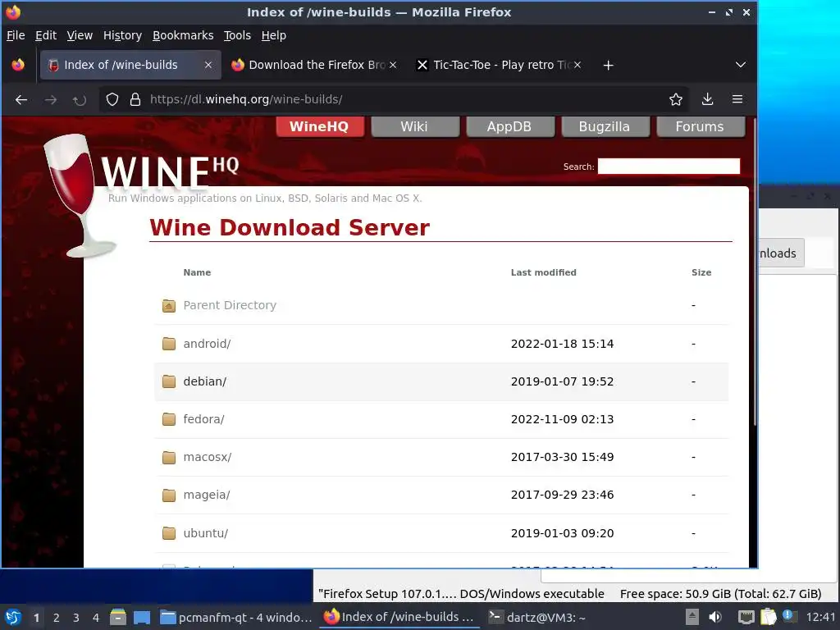Open the File menu
Screen dimensions: 840x630
point(16,35)
